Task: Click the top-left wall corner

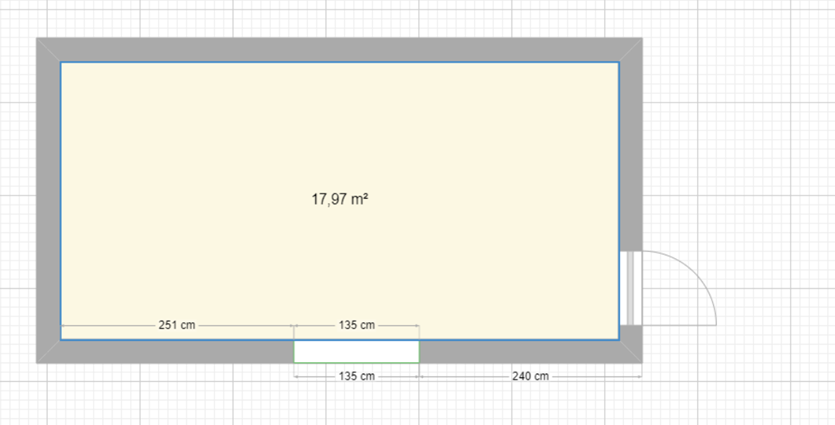Action: point(48,50)
